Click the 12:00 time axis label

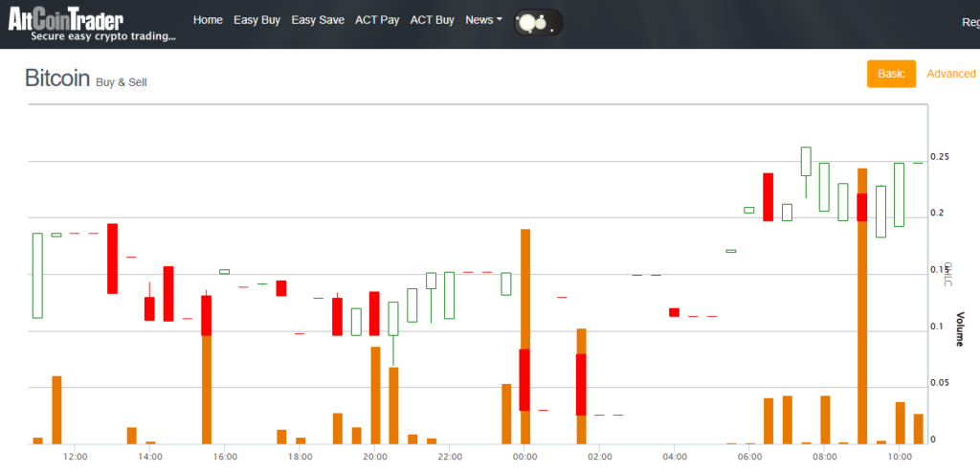tap(75, 457)
